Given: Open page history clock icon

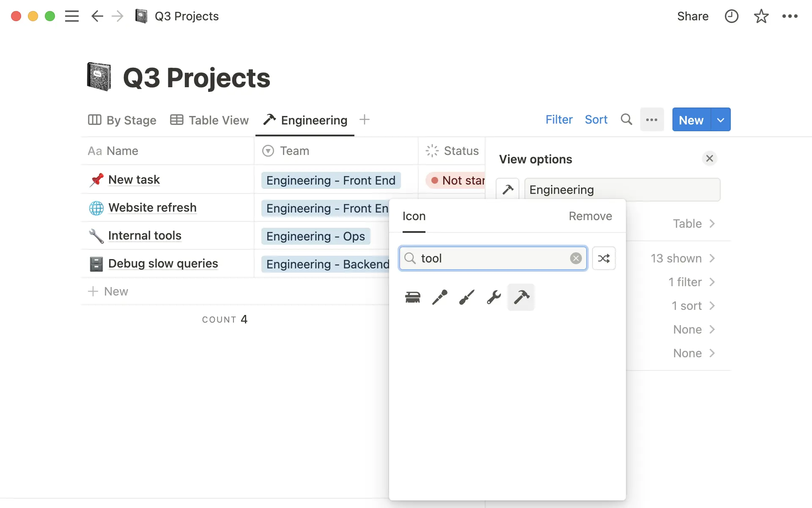Looking at the screenshot, I should [731, 16].
